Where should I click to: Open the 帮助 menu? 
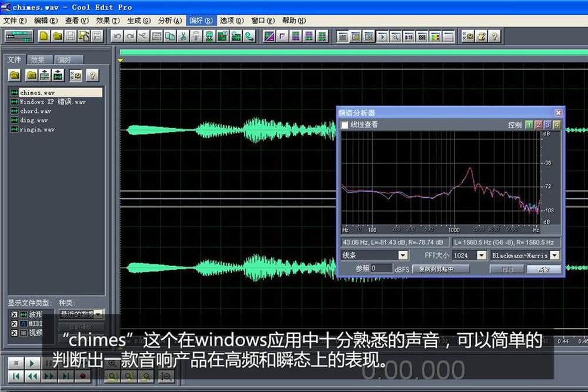pos(294,21)
